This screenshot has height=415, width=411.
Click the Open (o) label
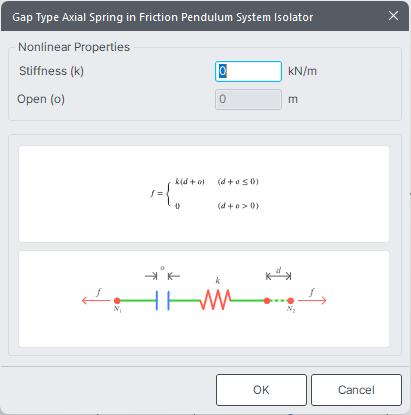[x=41, y=99]
